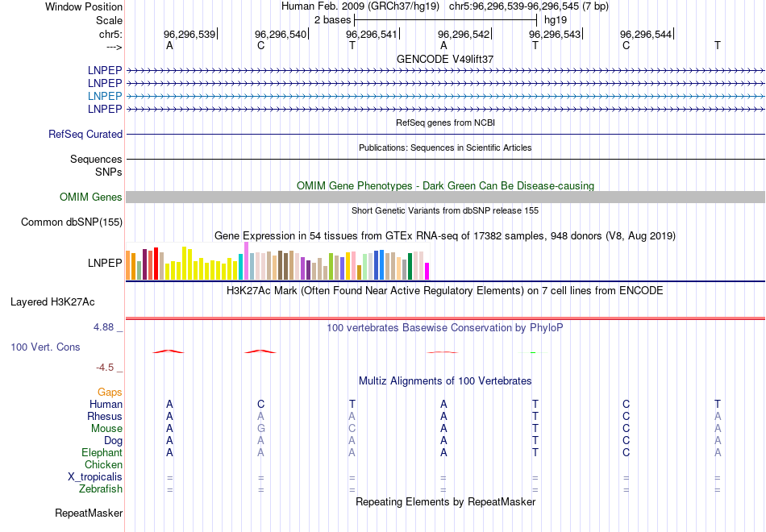The width and height of the screenshot is (766, 532).
Task: Open Short Genetic Variants from dbSNP title
Action: click(x=445, y=210)
